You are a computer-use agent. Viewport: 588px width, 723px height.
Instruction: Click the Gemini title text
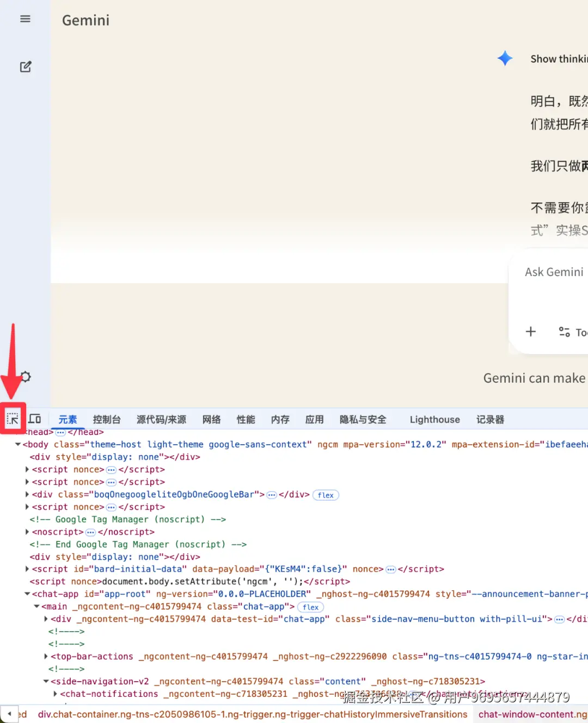[85, 21]
